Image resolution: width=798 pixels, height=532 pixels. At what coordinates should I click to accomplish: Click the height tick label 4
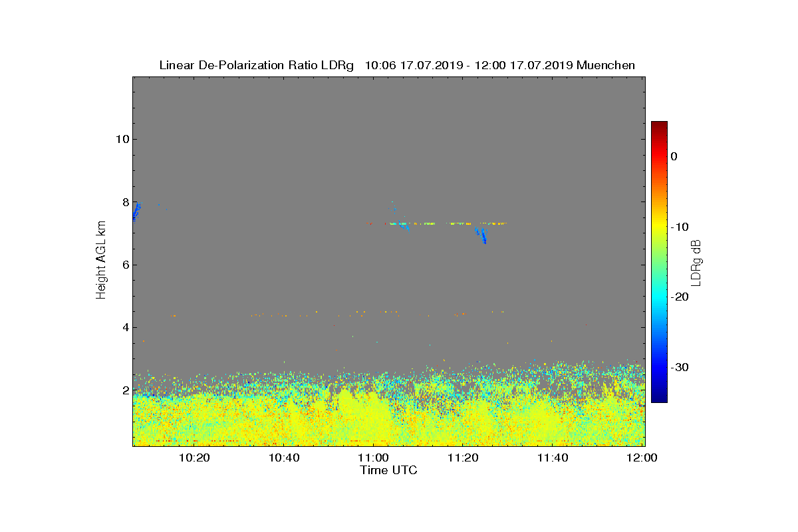tap(125, 327)
